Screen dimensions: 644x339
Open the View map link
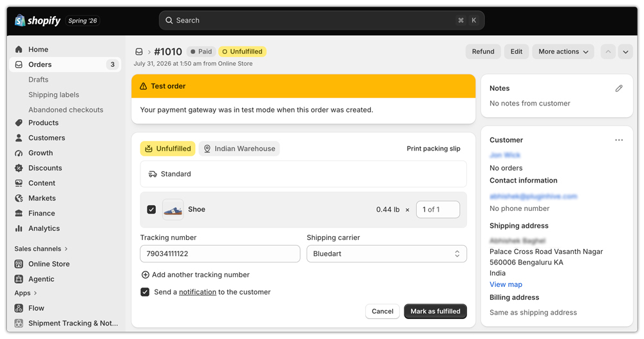(x=506, y=284)
